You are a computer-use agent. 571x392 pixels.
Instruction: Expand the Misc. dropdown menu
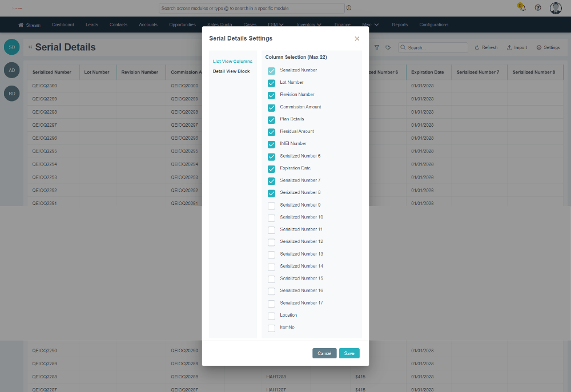(371, 25)
